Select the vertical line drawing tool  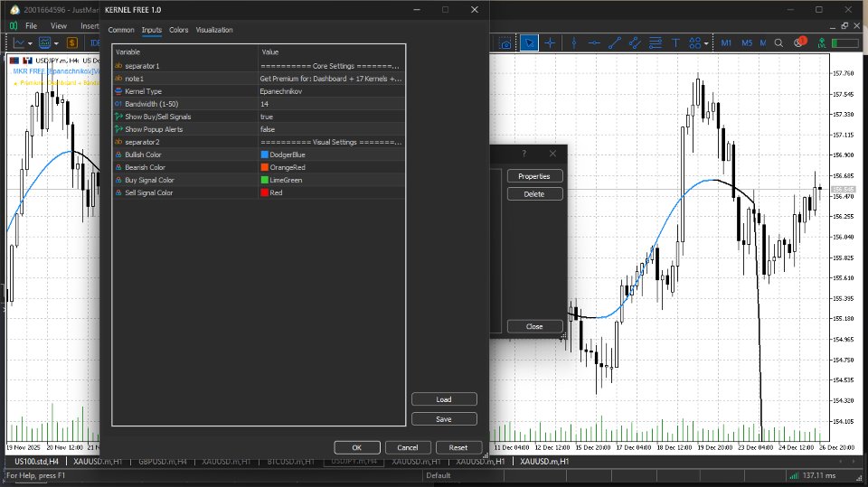[x=574, y=43]
